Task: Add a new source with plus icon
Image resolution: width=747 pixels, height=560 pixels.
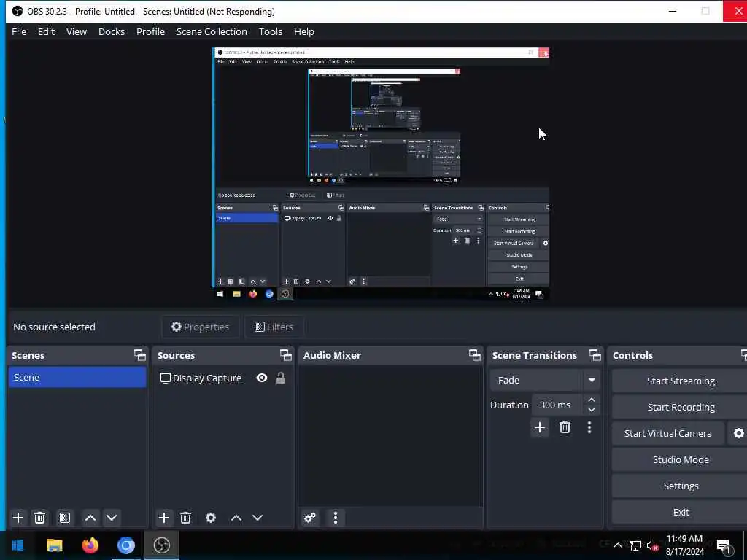Action: pos(164,518)
